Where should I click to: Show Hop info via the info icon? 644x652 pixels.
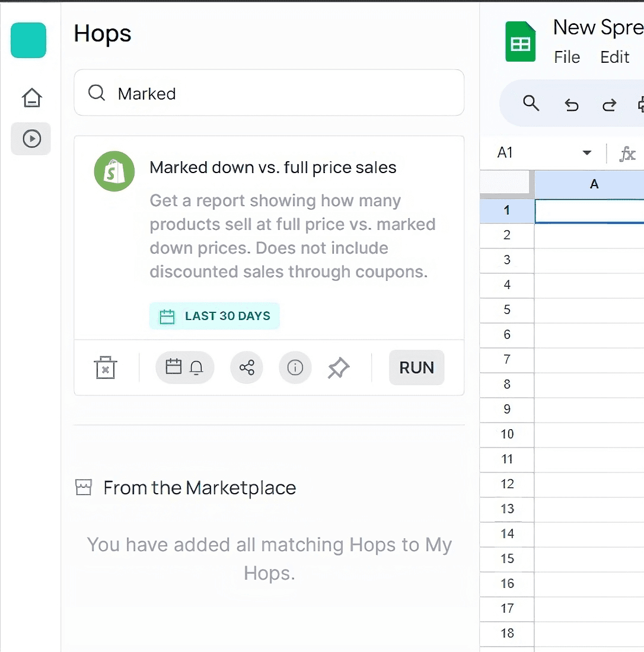click(x=295, y=367)
